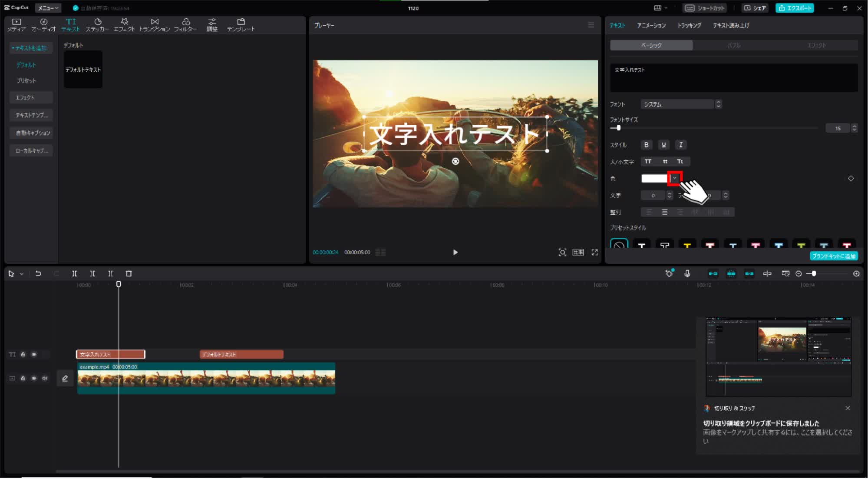Screen dimensions: 868x479
Task: Click the split clip tool in timeline toolbar
Action: [x=75, y=274]
